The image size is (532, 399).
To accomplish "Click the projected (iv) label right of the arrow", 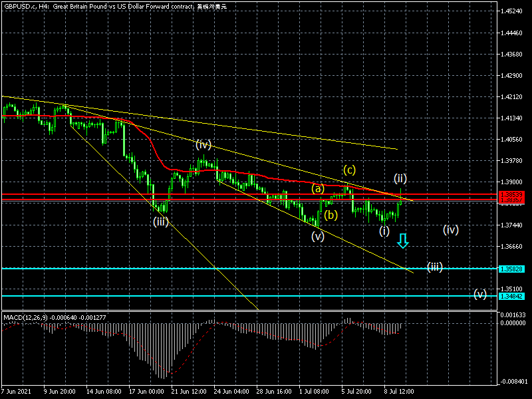I will point(451,229).
